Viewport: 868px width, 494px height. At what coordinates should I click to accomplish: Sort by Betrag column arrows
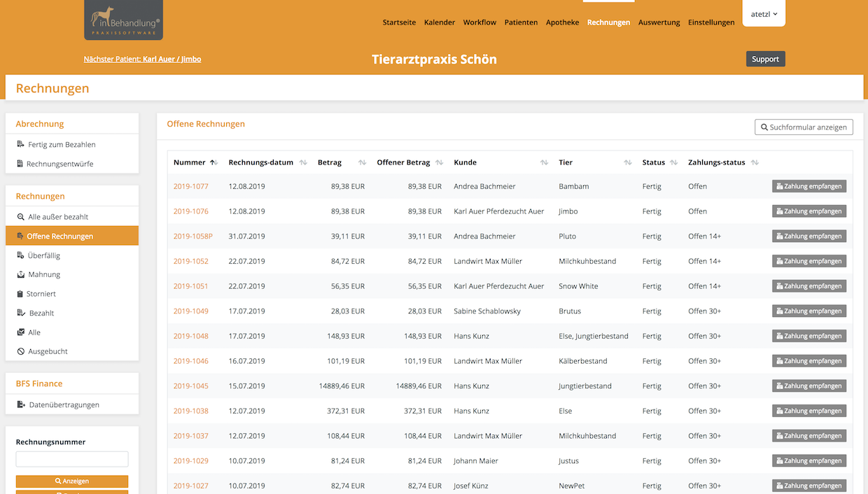(x=362, y=162)
